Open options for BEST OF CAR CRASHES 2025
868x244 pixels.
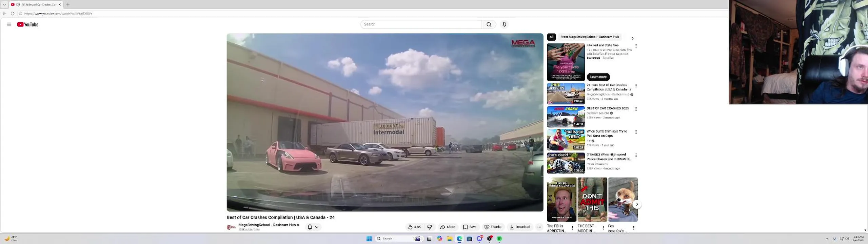tap(636, 109)
